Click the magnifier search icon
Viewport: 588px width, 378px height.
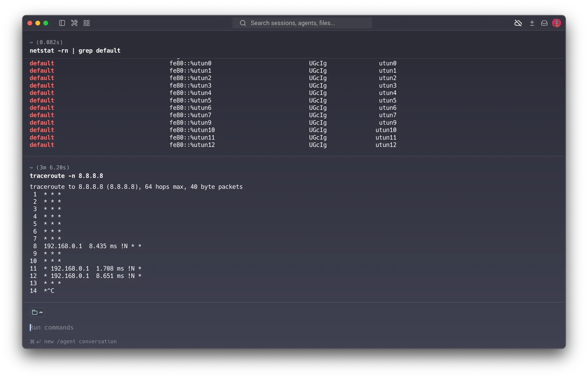coord(243,23)
